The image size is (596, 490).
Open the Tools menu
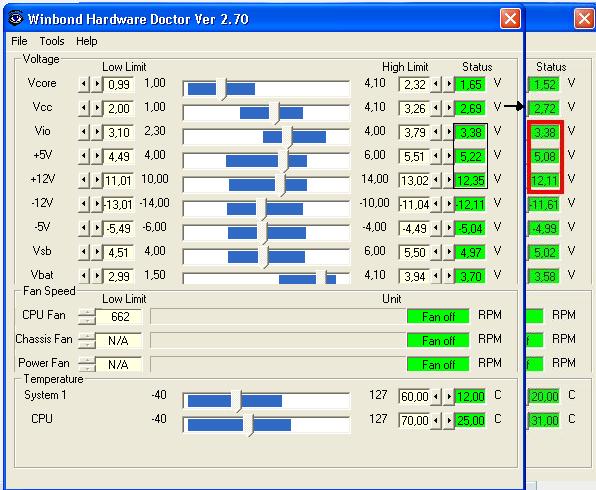pyautogui.click(x=52, y=41)
